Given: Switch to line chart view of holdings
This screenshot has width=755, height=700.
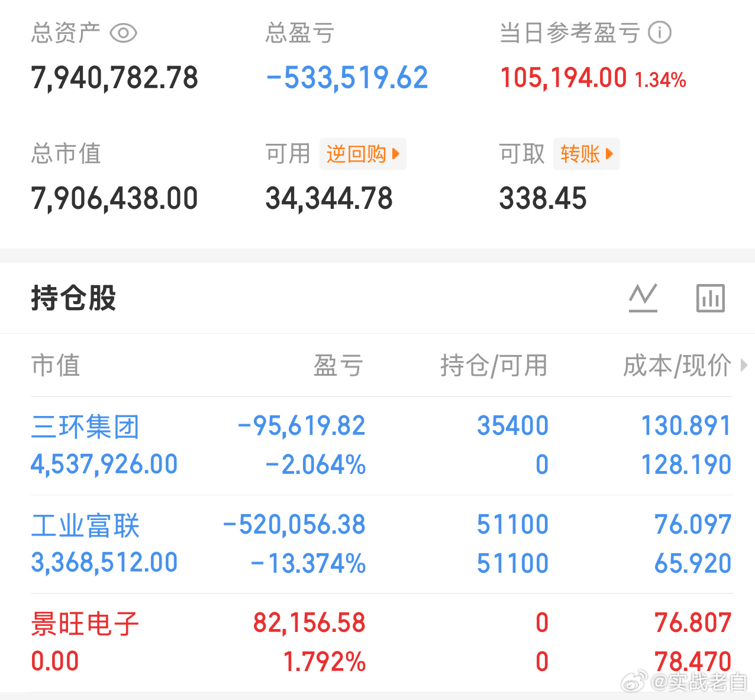Looking at the screenshot, I should tap(643, 298).
